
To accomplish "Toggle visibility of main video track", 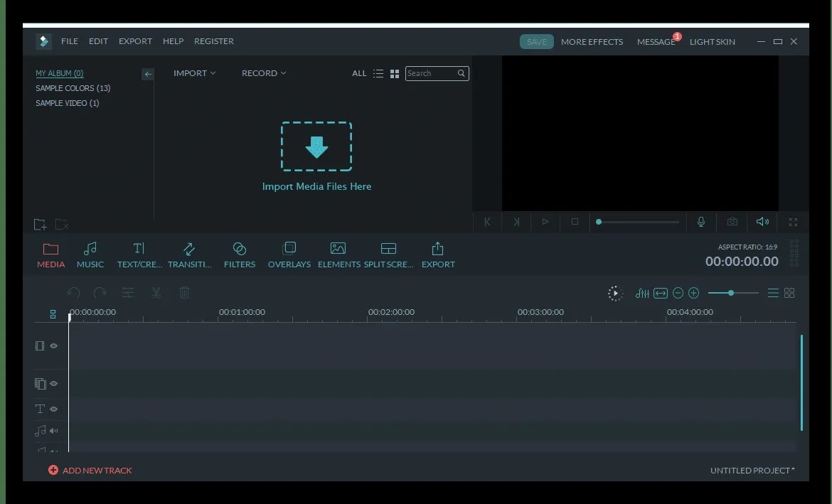I will (53, 346).
